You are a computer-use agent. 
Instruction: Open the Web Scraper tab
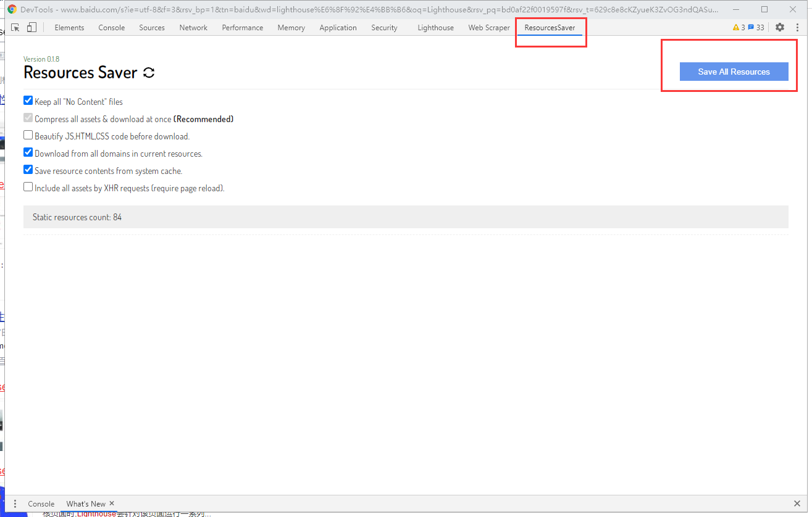coord(489,28)
